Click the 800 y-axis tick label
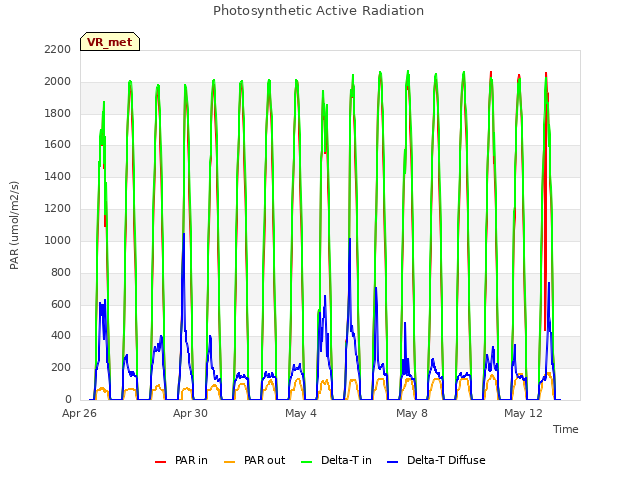This screenshot has width=640, height=480. tap(61, 272)
